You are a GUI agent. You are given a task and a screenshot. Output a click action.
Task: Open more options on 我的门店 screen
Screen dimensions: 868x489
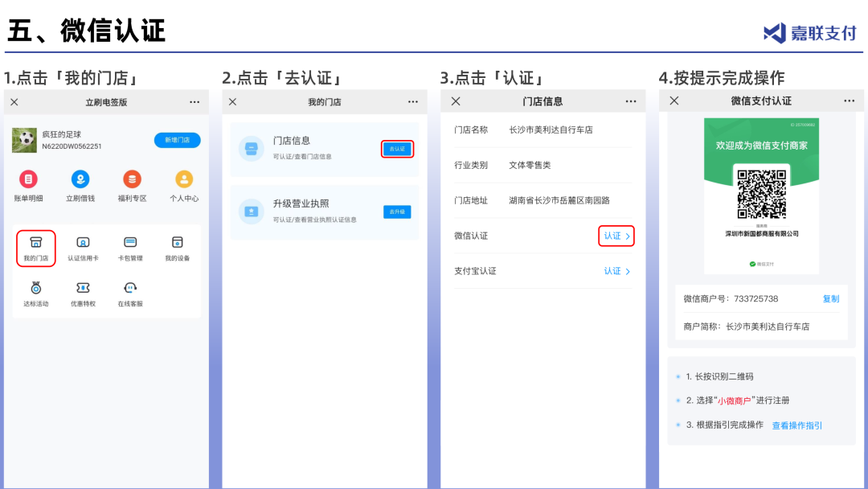[413, 102]
